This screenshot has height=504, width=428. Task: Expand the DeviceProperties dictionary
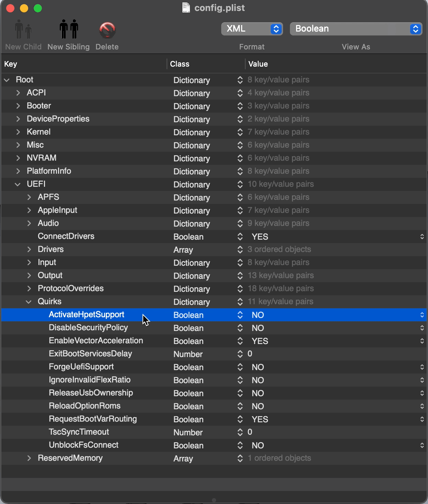click(18, 119)
